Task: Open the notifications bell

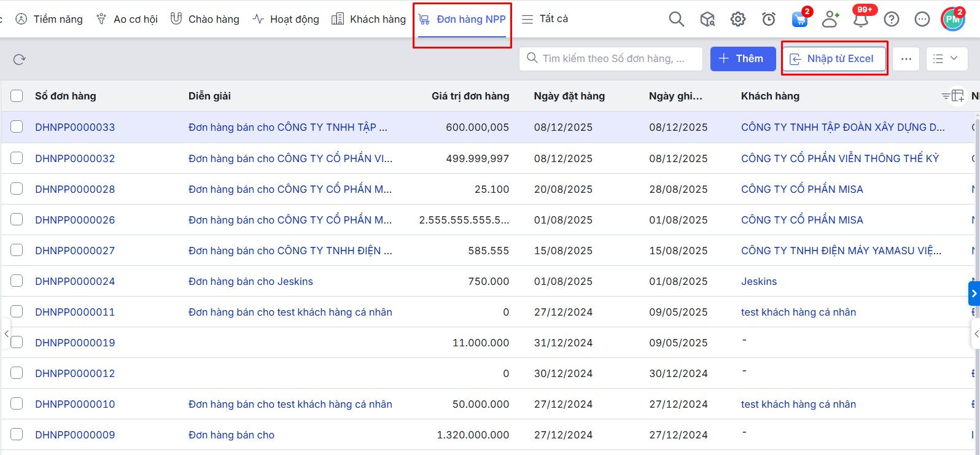Action: pos(861,20)
